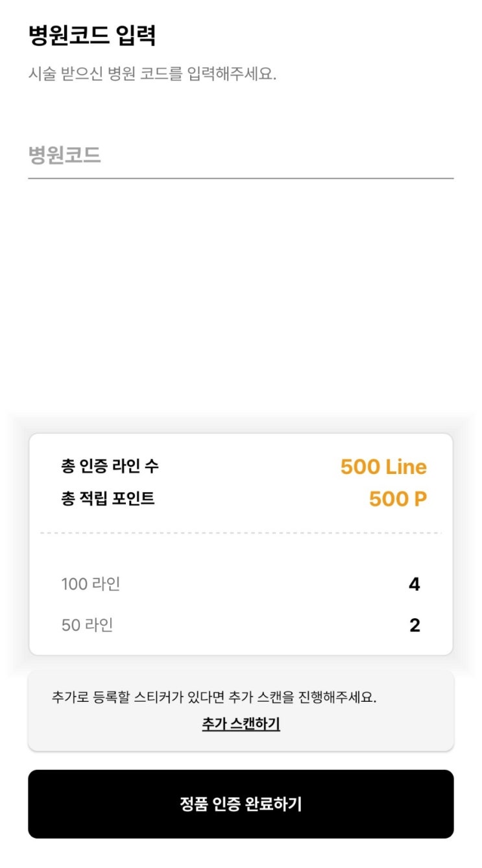Click the 총 적립 포인트 label
482x868 pixels.
coord(108,499)
